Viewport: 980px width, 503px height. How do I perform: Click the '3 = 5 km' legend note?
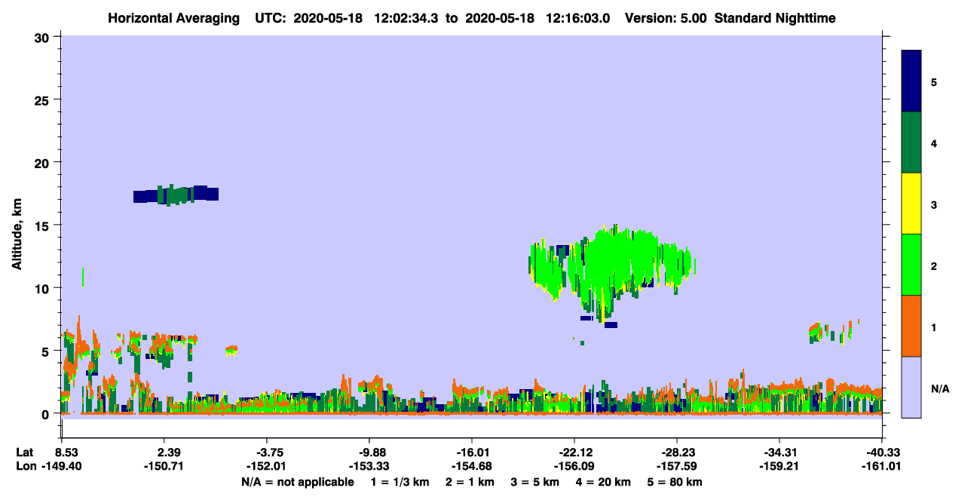[x=535, y=482]
